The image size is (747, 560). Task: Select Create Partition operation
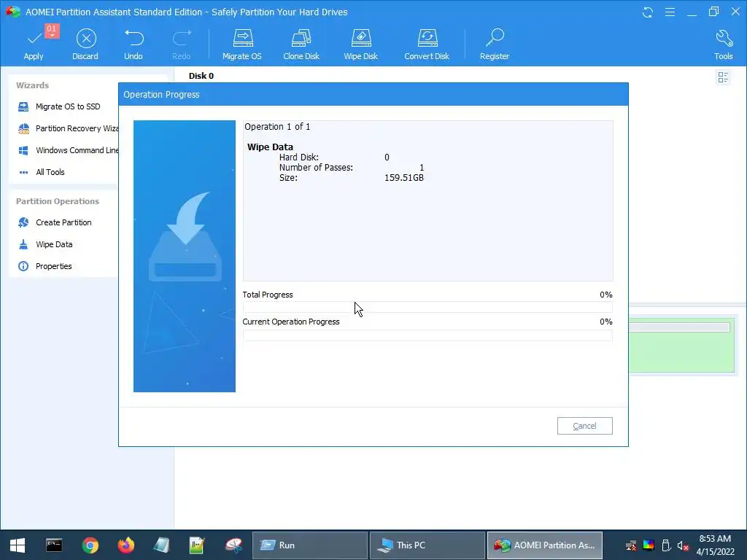tap(54, 223)
